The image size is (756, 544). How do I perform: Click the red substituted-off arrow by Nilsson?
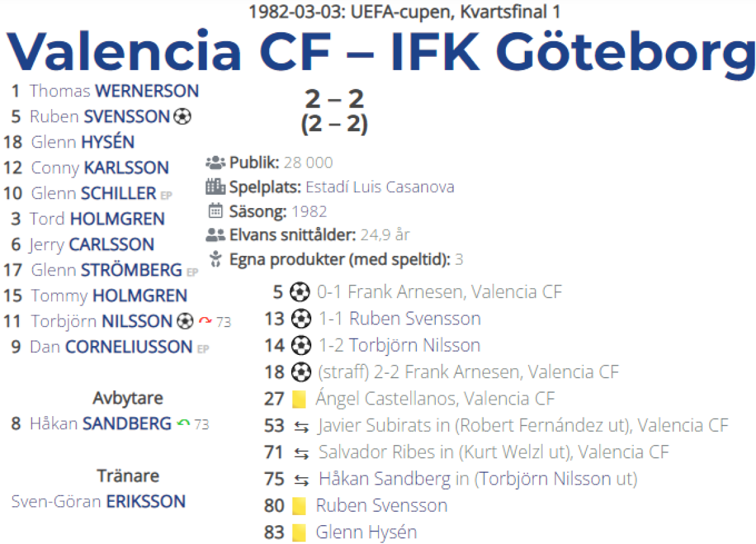[x=205, y=321]
